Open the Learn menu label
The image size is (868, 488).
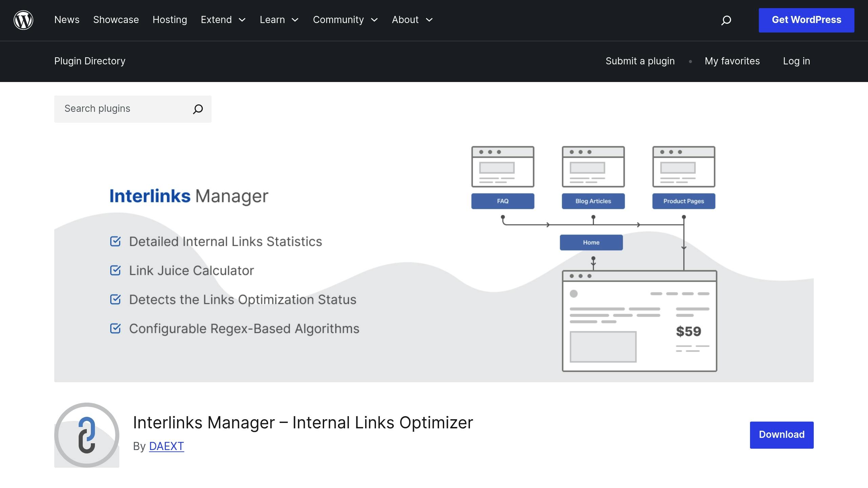(x=272, y=20)
